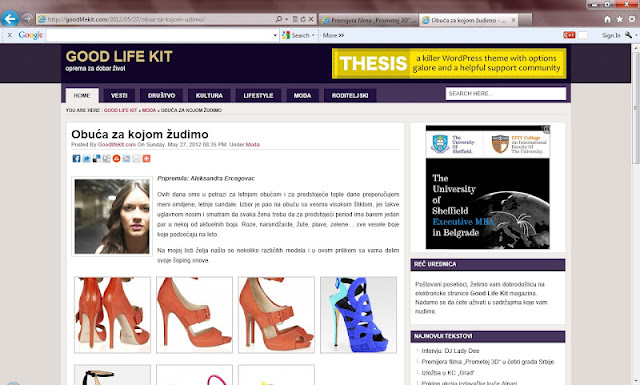
Task: Click the browser forward arrow button
Action: point(27,19)
